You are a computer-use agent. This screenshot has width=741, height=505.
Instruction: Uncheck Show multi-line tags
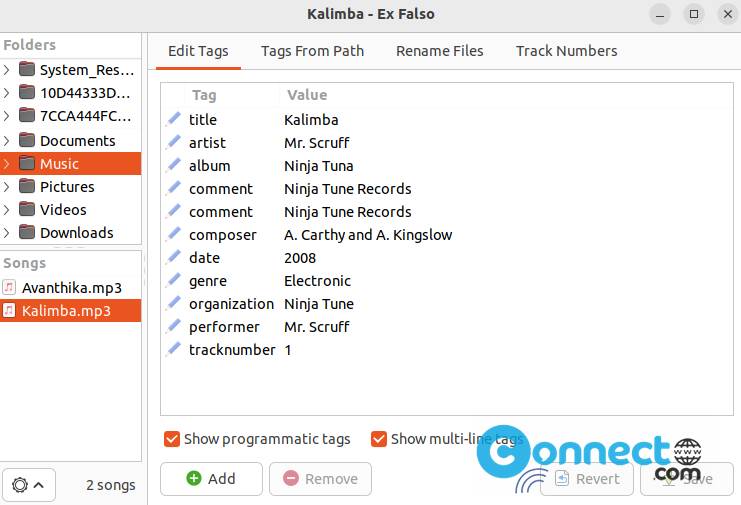(379, 439)
